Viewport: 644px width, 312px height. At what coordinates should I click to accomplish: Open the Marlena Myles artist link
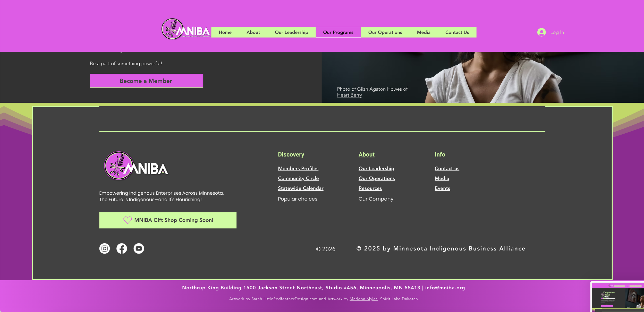click(363, 299)
